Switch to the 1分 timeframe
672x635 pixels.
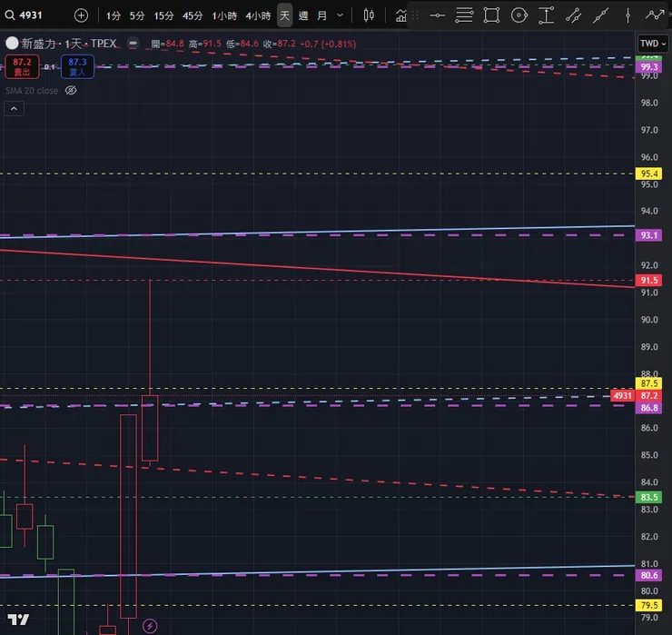coord(114,15)
